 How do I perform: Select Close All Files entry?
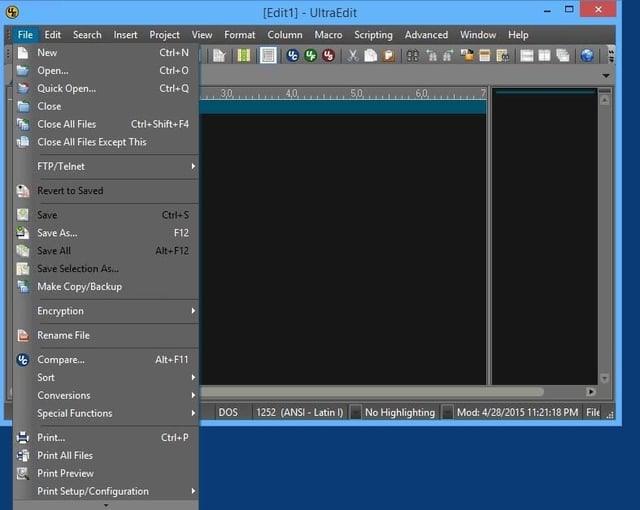click(106, 124)
